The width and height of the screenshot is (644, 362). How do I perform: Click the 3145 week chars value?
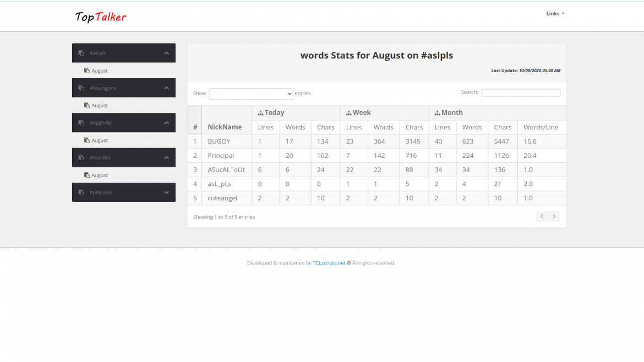click(413, 141)
